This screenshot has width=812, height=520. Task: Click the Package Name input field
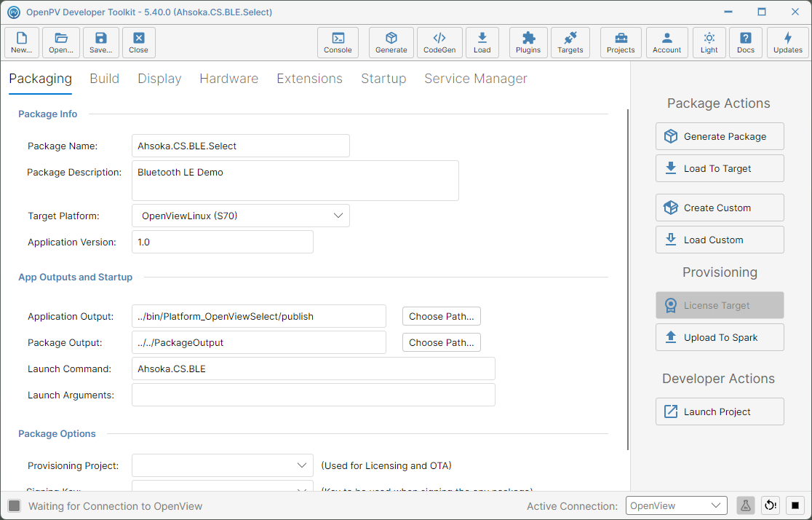click(x=241, y=146)
